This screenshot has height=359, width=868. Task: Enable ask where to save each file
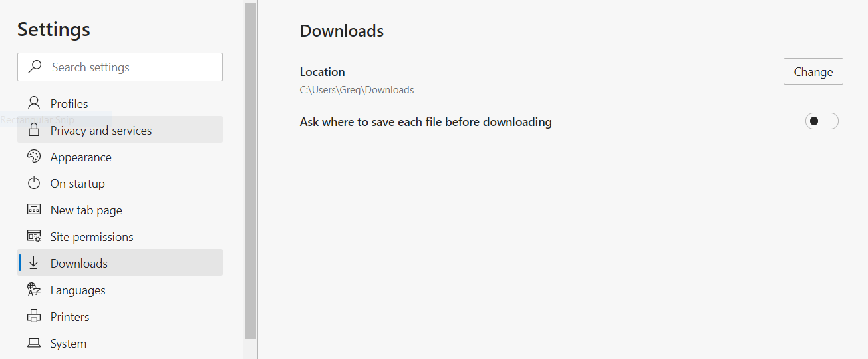pyautogui.click(x=821, y=121)
